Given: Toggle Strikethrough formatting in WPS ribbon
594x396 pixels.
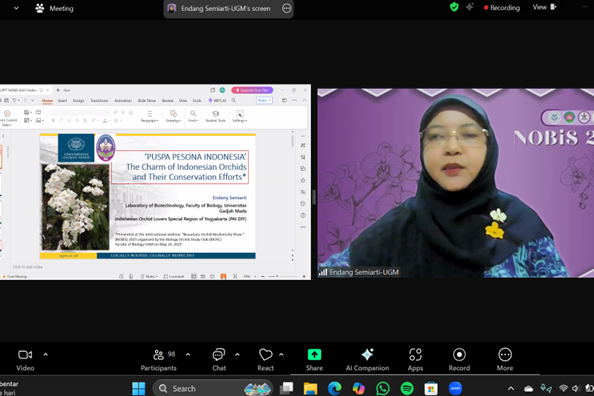Looking at the screenshot, I should coord(85,121).
